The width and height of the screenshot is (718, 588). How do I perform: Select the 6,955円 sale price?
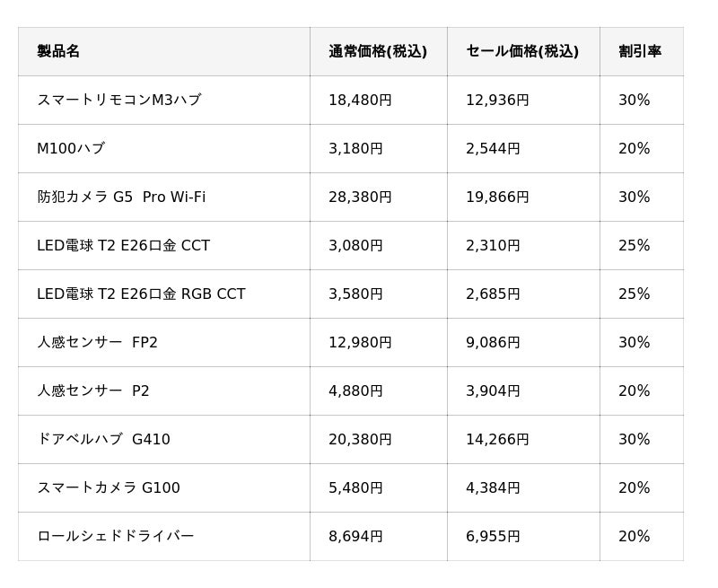point(493,536)
